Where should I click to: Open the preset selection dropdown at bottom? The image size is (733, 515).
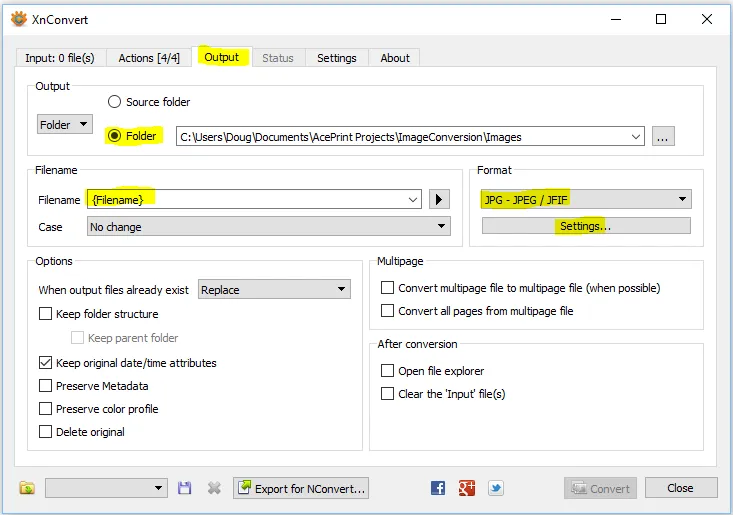pyautogui.click(x=106, y=488)
